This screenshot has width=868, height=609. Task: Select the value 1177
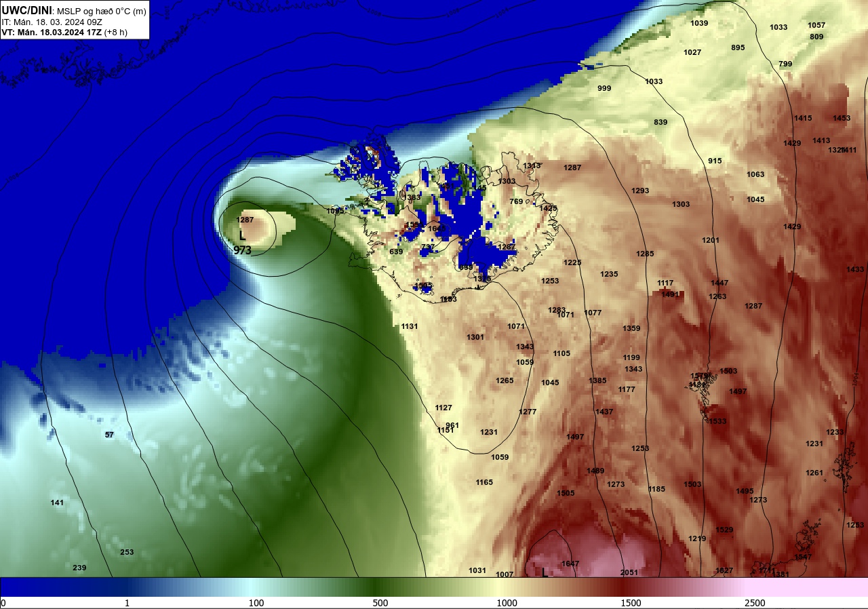[627, 389]
